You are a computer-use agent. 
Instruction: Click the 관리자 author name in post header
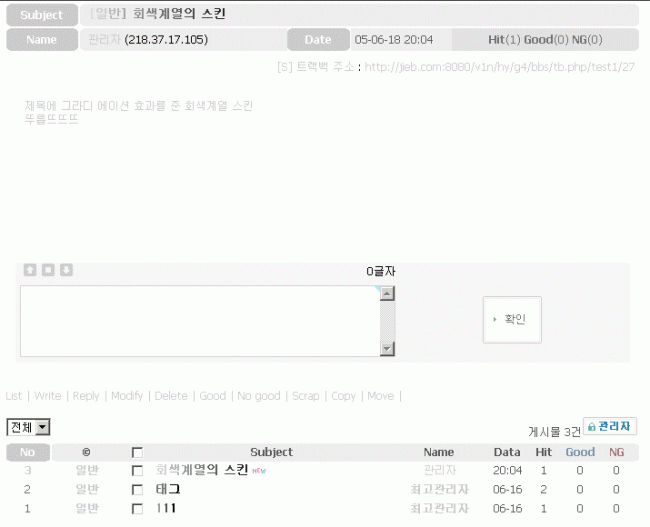click(x=104, y=39)
